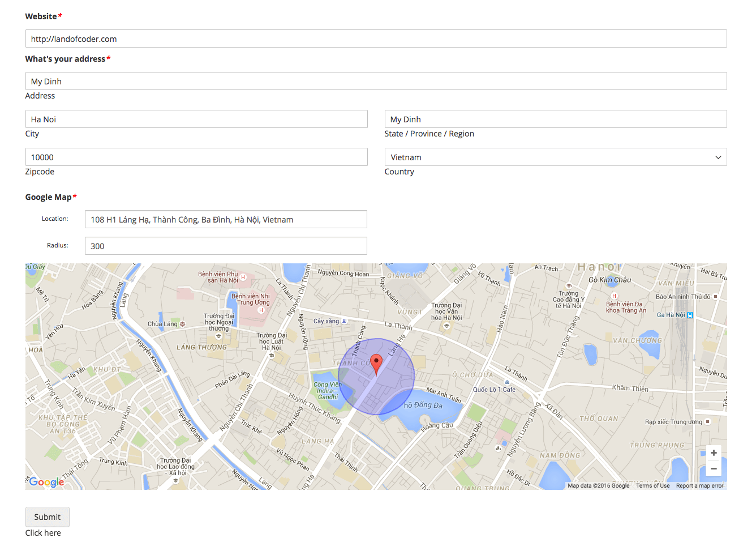Click the Radius field with 300
The width and height of the screenshot is (756, 555).
226,246
